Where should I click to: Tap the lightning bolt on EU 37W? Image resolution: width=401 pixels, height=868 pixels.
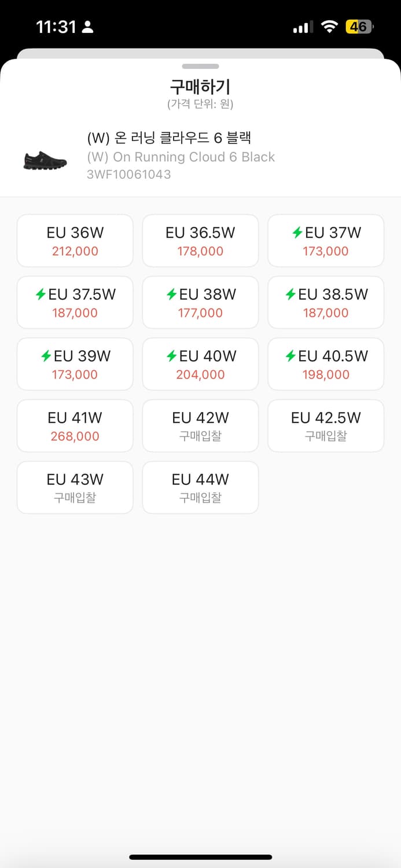pos(297,233)
